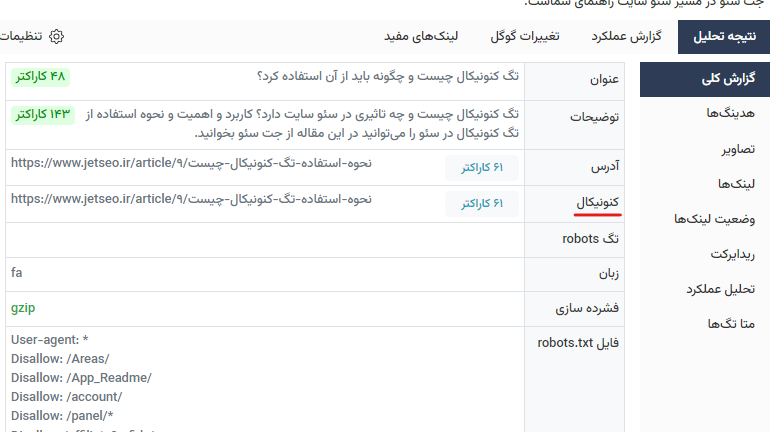Click the ۶۱ کاراکتر badge in آدرس row
This screenshot has height=432, width=770.
(482, 168)
